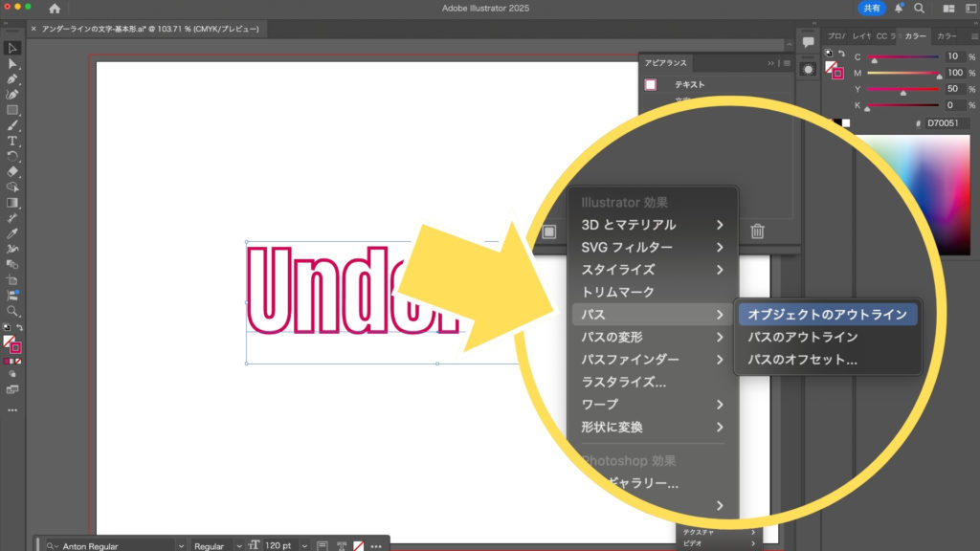
Task: Pick the Rectangle tool
Action: 12,110
